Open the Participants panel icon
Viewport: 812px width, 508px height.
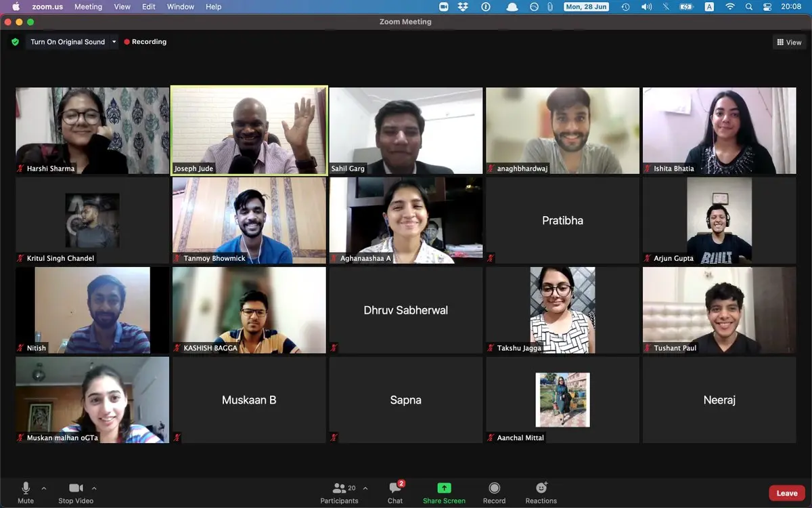coord(339,489)
